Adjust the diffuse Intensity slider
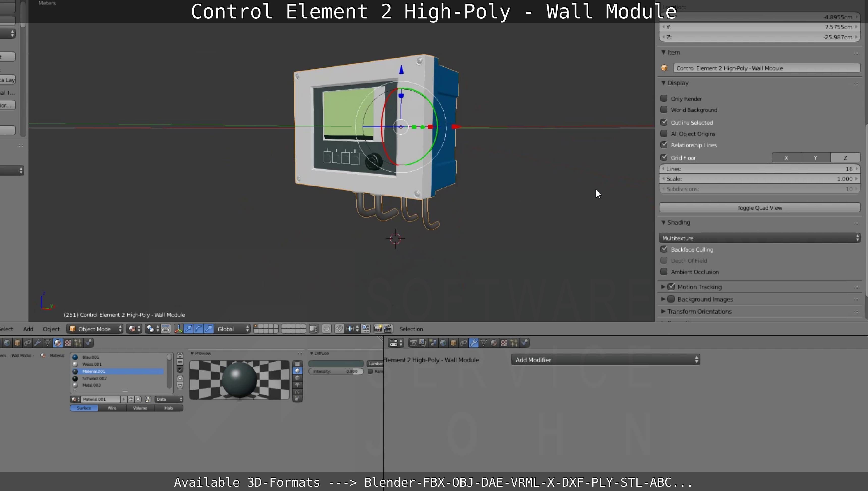The image size is (868, 491). 336,371
